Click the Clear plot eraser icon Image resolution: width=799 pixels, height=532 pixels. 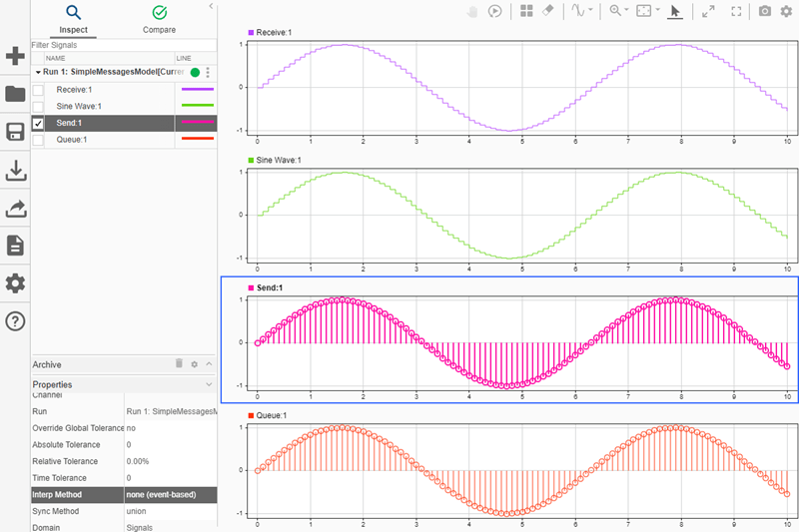[x=547, y=11]
